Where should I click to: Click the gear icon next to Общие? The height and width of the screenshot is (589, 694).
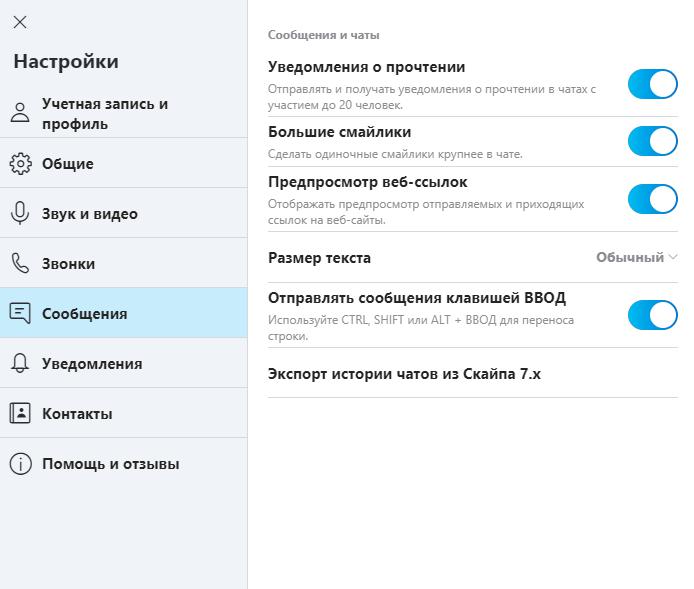20,164
